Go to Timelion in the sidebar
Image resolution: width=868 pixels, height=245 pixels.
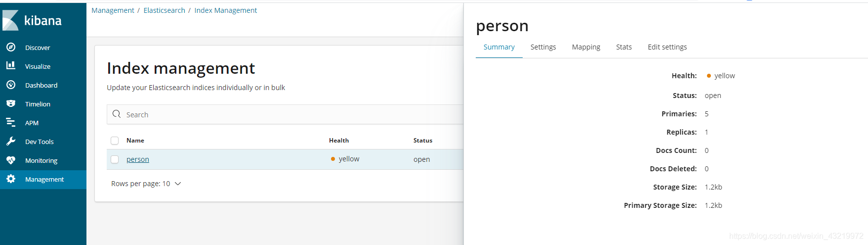point(38,104)
